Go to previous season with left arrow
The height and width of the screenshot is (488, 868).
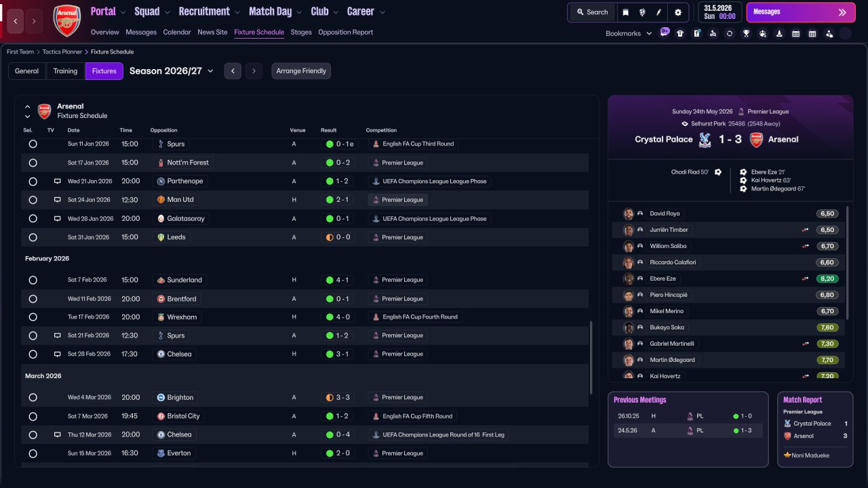[233, 71]
